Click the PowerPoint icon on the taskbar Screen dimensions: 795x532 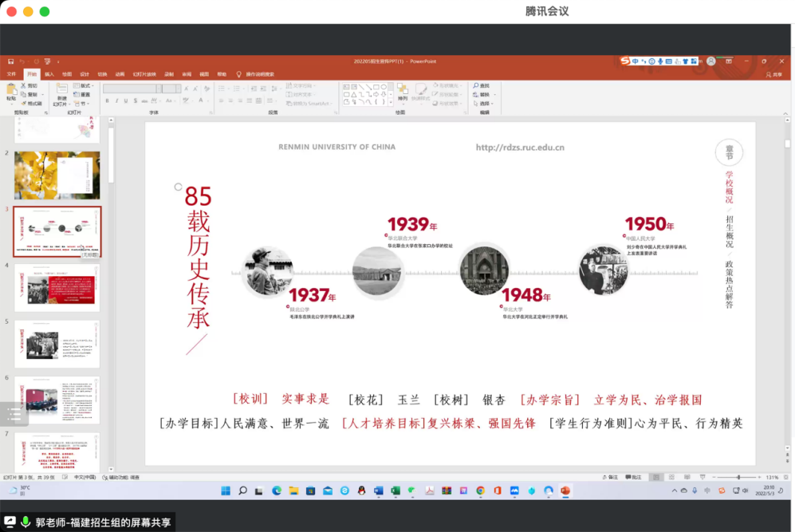coord(565,491)
